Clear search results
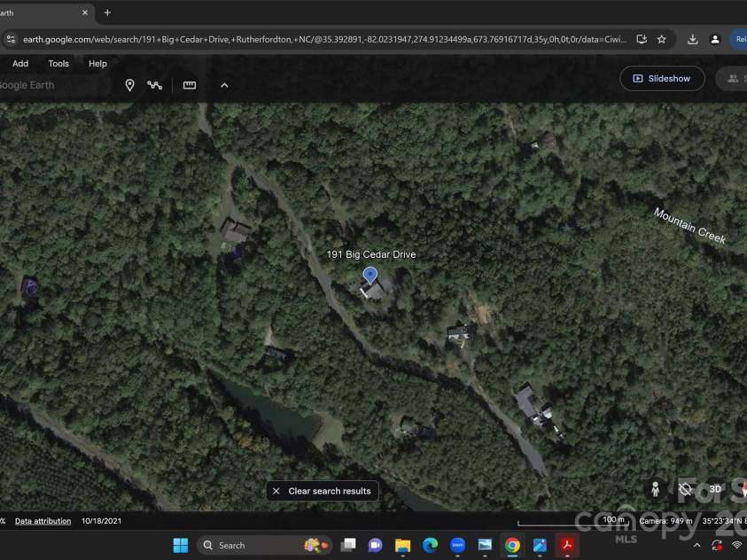This screenshot has width=747, height=560. [x=322, y=490]
